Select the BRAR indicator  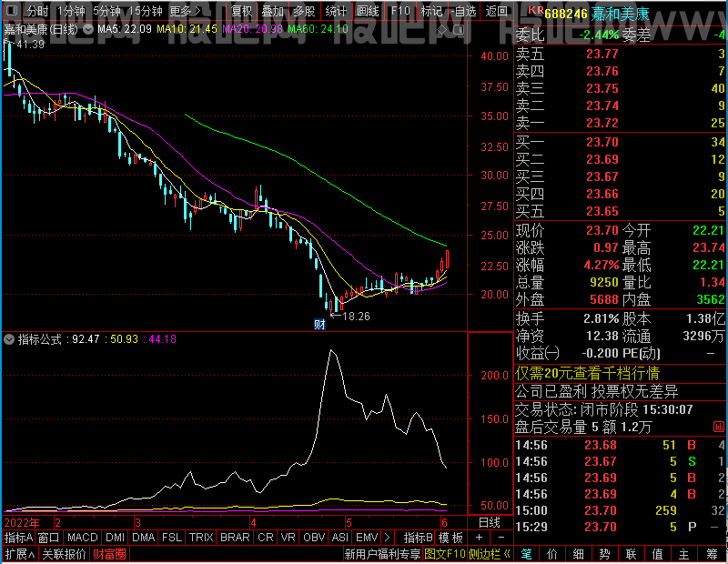point(235,538)
